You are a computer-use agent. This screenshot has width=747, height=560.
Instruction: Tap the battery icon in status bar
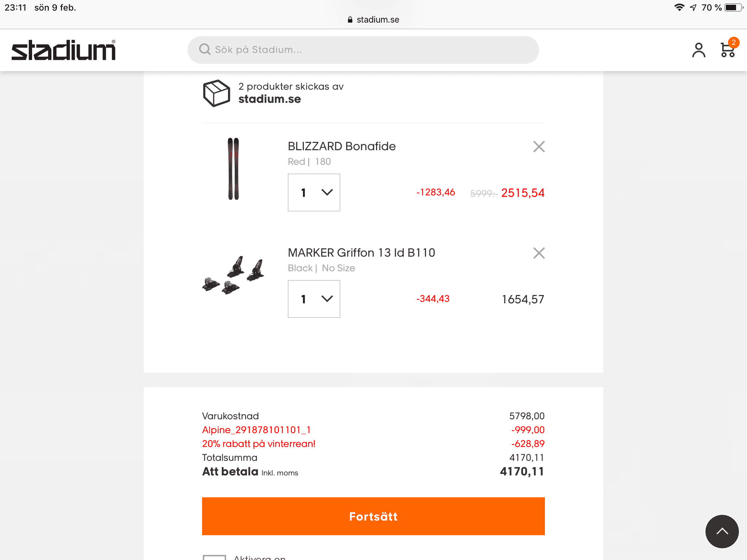point(733,8)
